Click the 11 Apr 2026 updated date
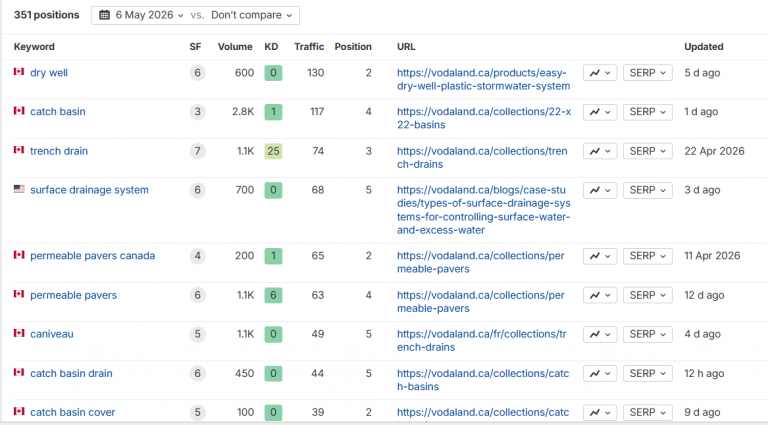The image size is (768, 425). pos(712,256)
